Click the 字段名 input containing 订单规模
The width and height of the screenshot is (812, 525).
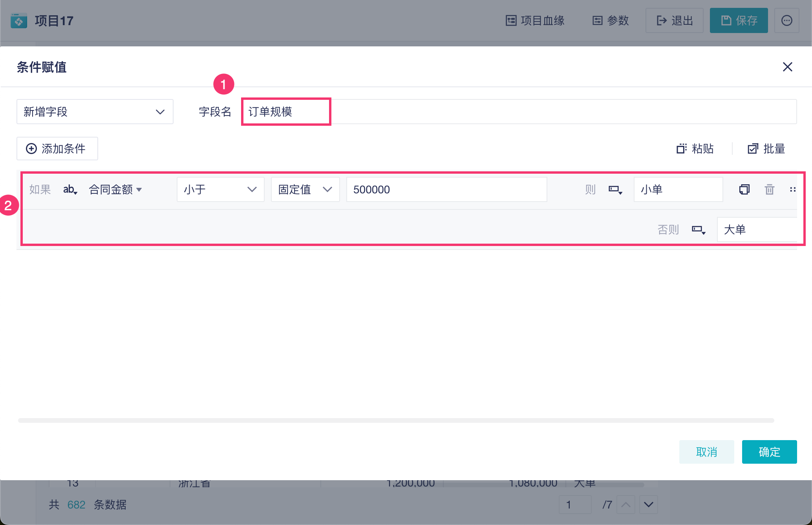(x=518, y=112)
